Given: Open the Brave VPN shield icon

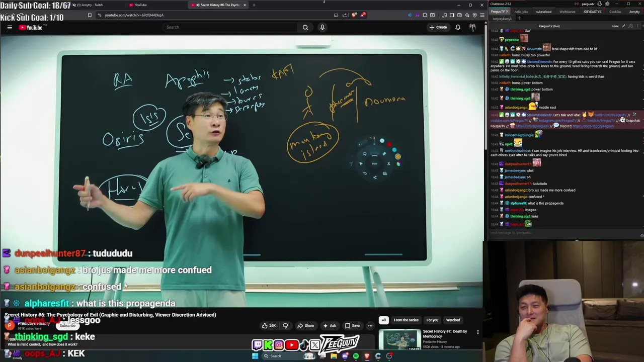Looking at the screenshot, I should click(474, 15).
